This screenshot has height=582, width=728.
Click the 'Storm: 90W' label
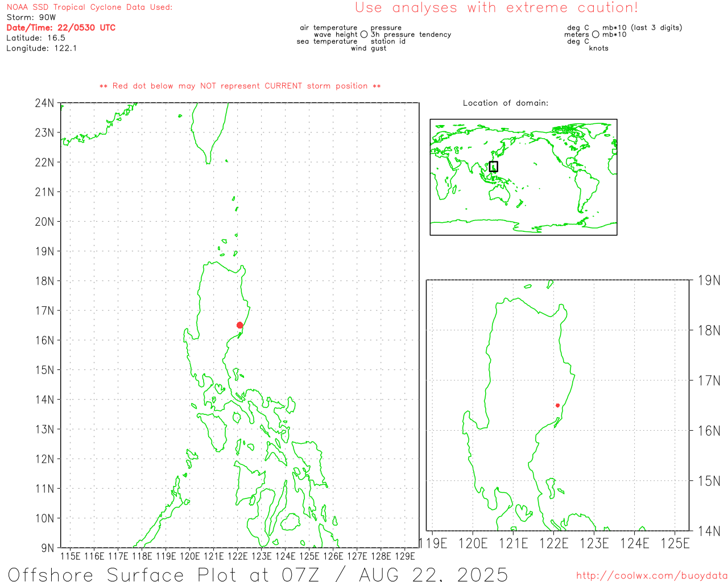click(x=31, y=18)
